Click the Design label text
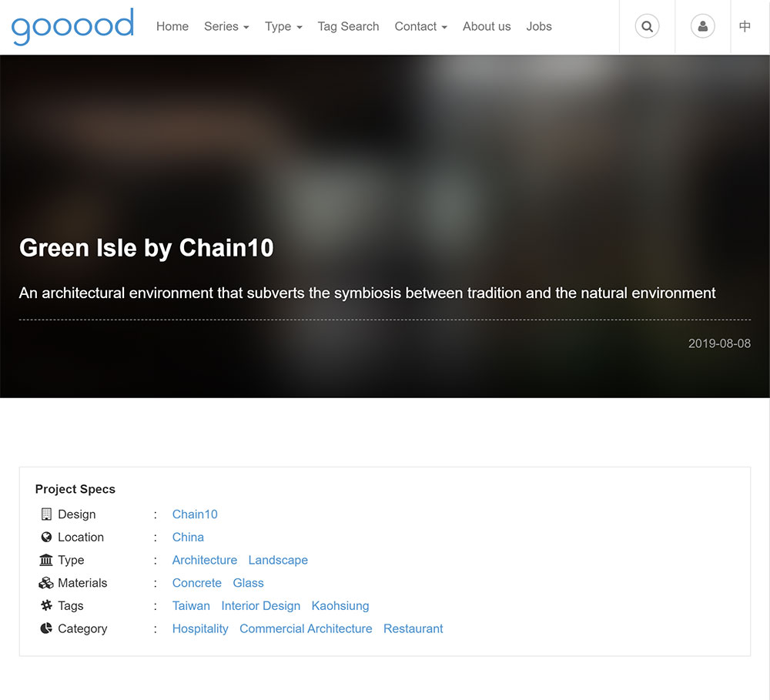This screenshot has height=700, width=770. pyautogui.click(x=76, y=514)
